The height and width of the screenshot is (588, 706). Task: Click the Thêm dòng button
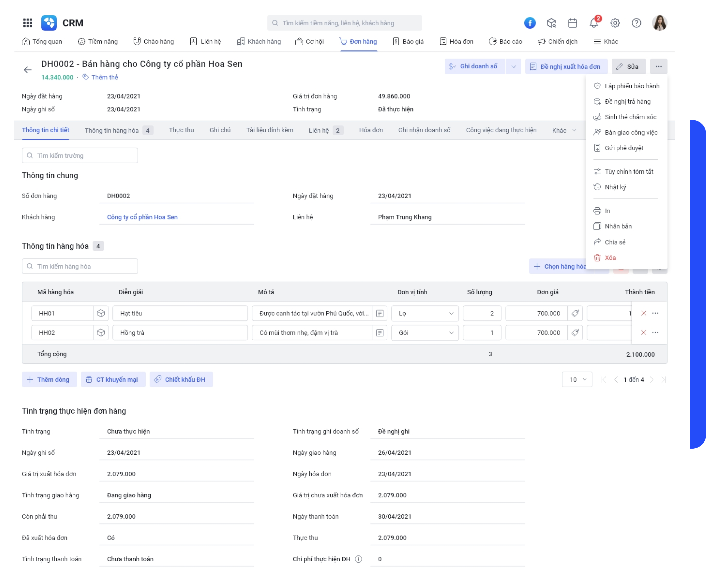[x=49, y=379]
